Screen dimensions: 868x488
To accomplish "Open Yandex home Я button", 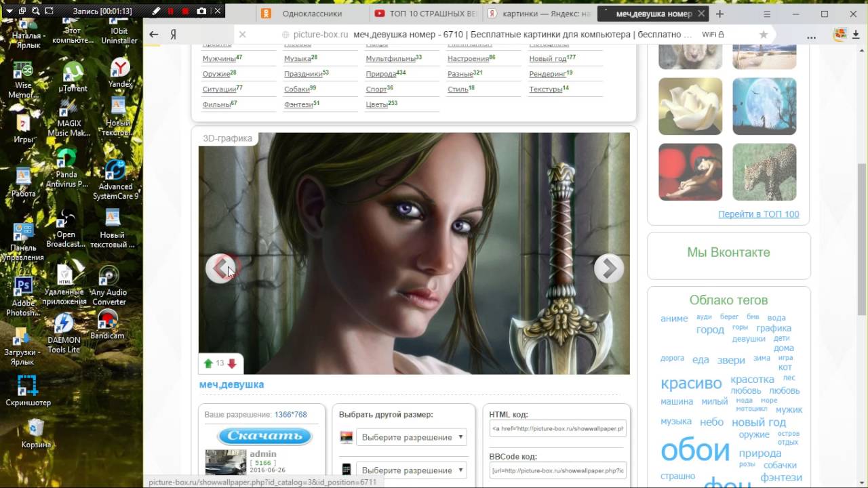I will (x=174, y=34).
